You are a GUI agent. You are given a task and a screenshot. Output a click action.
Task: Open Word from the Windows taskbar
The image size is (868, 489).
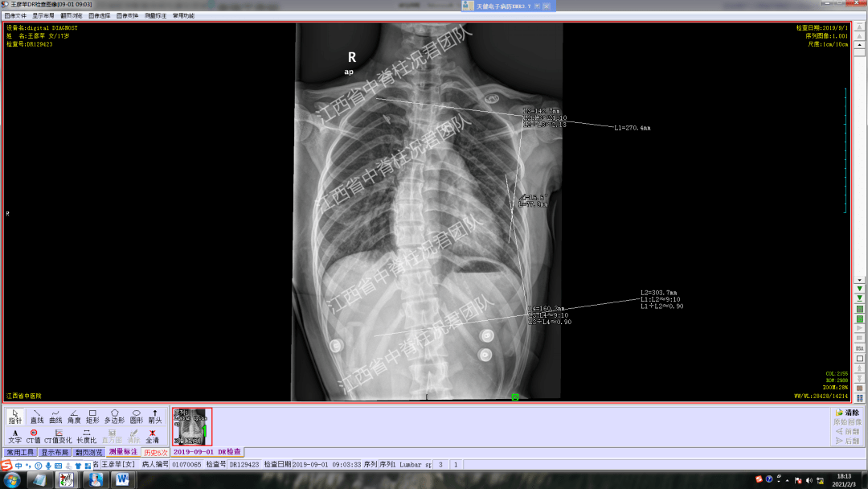click(123, 479)
